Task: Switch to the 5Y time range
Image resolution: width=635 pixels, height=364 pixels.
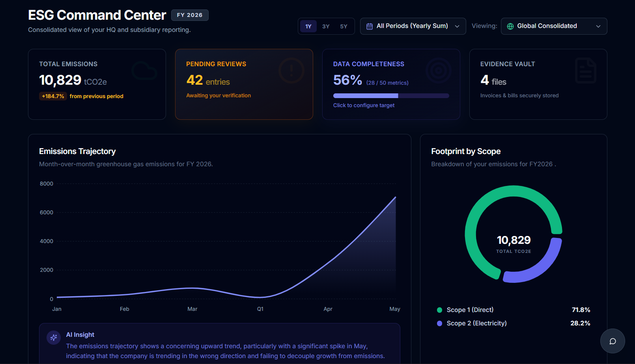Action: pyautogui.click(x=344, y=26)
